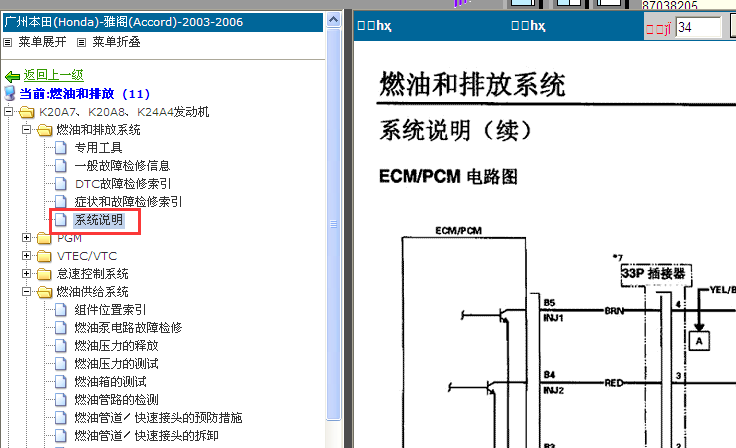Click 菜单展开 to expand the menu
Screen dimensions: 736x448
42,42
